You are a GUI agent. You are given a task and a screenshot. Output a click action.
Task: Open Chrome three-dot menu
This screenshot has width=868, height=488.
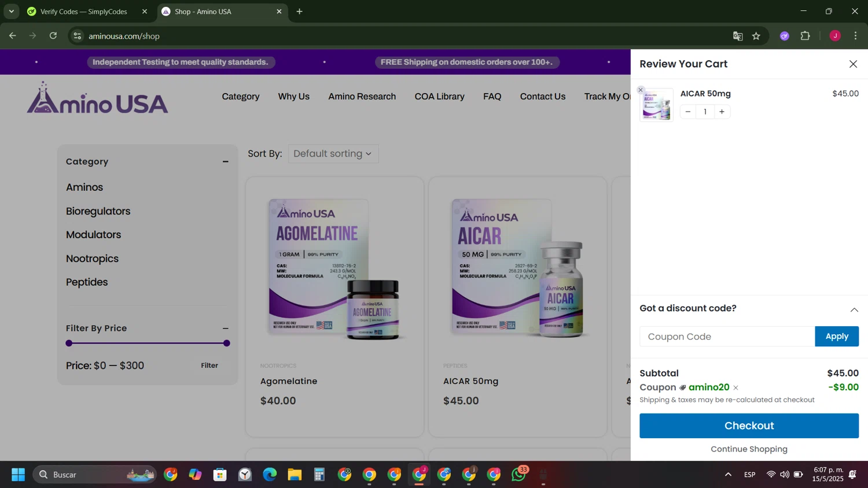pos(855,36)
